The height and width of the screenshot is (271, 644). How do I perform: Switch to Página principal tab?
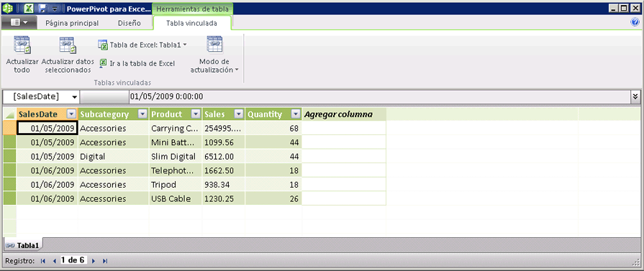pos(72,24)
